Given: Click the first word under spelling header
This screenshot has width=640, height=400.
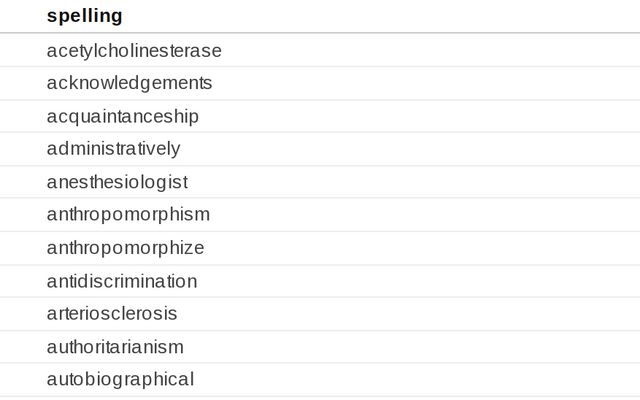Looking at the screenshot, I should click(x=134, y=50).
